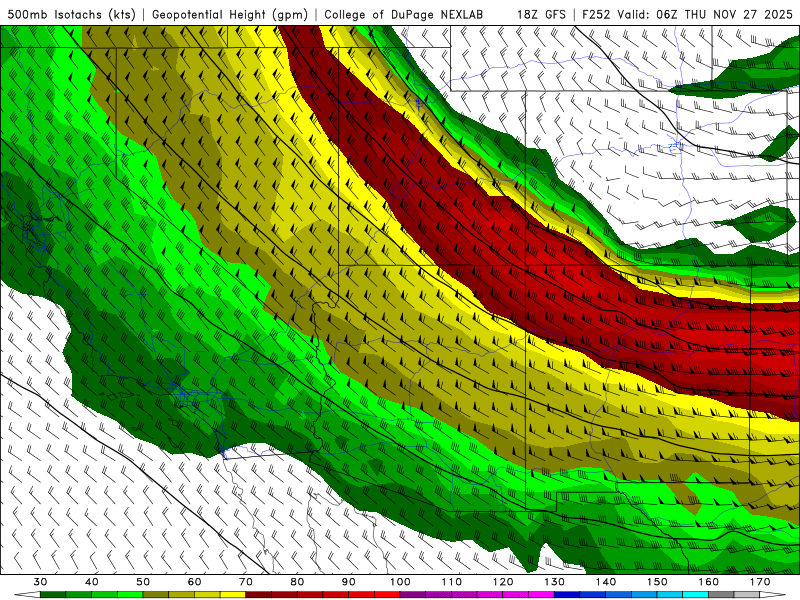Select the bright red swatch just below 100
The height and width of the screenshot is (600, 800).
coord(387,595)
